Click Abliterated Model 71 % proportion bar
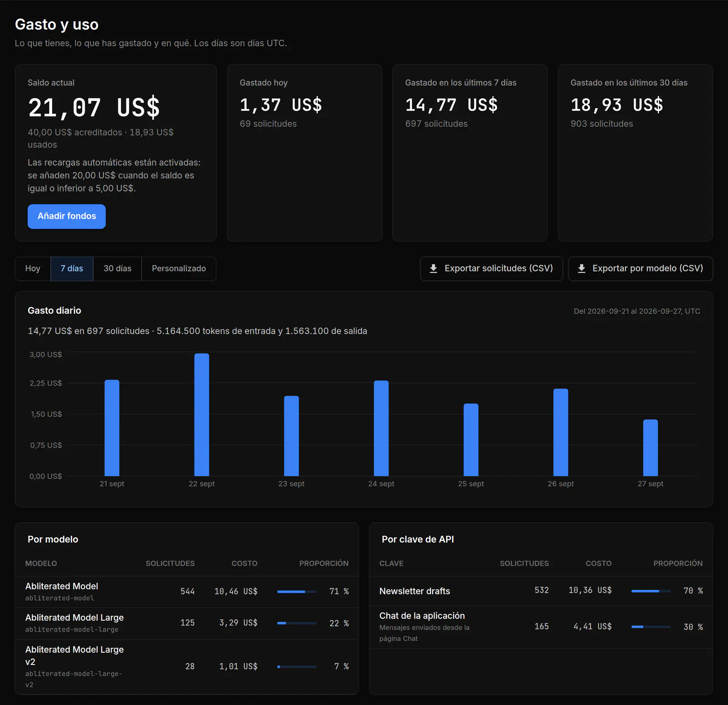The height and width of the screenshot is (705, 728). pyautogui.click(x=297, y=592)
